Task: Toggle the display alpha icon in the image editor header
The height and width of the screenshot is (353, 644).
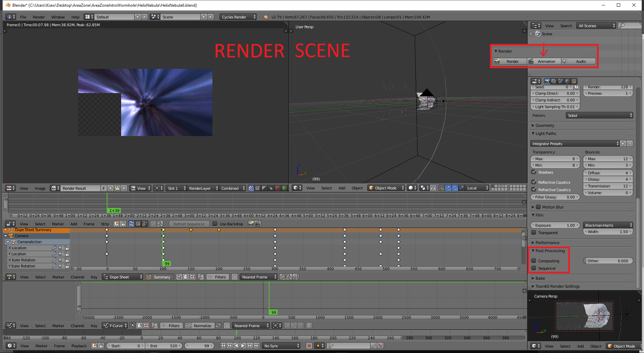Action: (251, 188)
